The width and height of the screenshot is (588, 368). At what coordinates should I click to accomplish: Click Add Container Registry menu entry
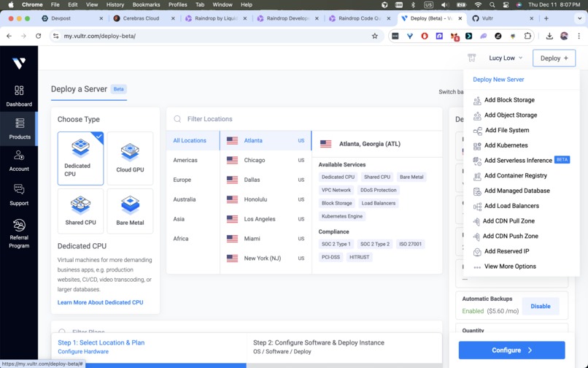(515, 175)
